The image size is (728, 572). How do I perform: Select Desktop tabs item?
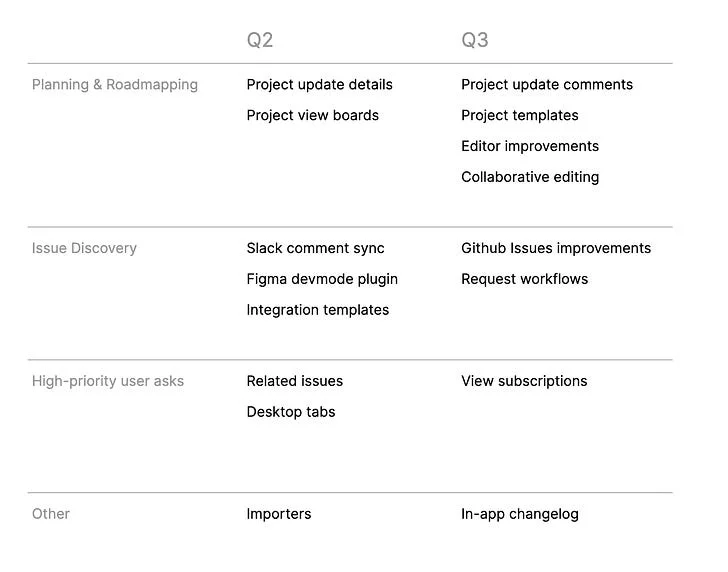pos(291,412)
